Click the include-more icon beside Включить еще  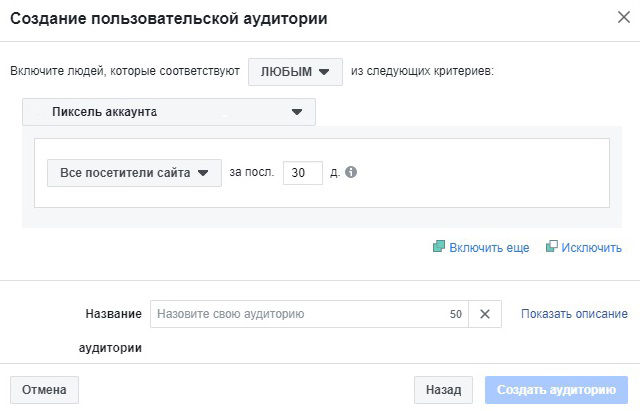pos(439,247)
